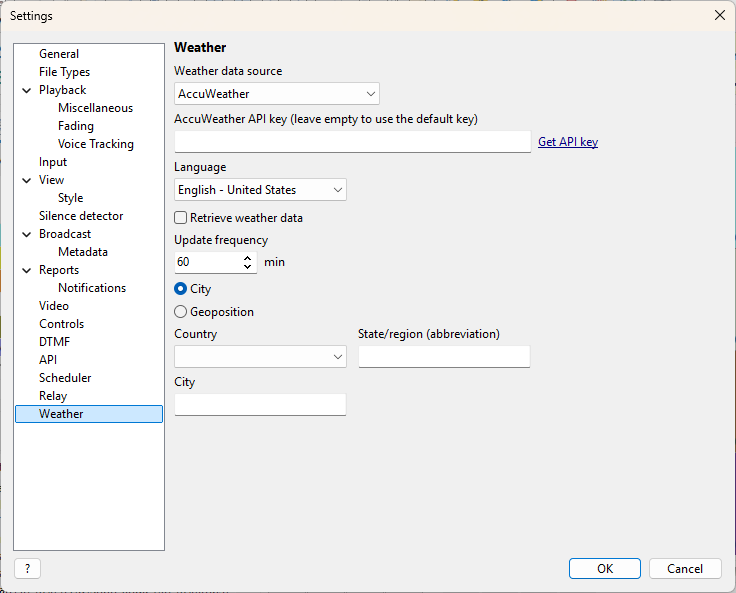Collapse the Reports tree node

click(27, 270)
